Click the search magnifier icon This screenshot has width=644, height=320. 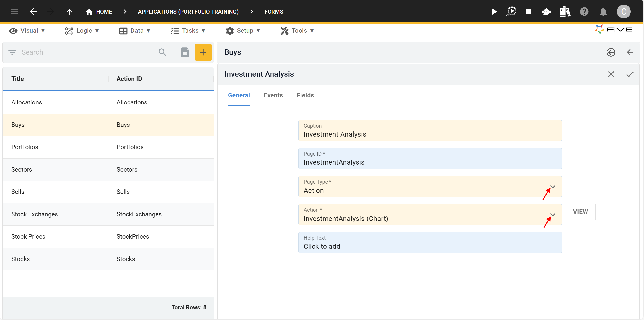coord(162,52)
